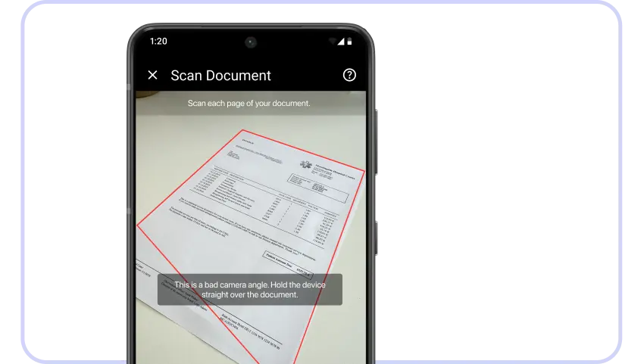This screenshot has width=644, height=364.
Task: Tap the status bar clock showing 1:20
Action: coord(158,41)
